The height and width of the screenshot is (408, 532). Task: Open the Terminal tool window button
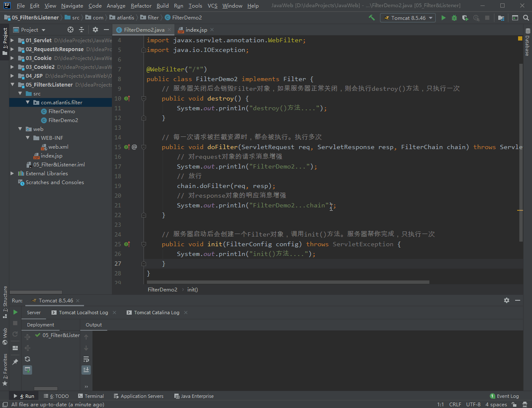pos(91,396)
